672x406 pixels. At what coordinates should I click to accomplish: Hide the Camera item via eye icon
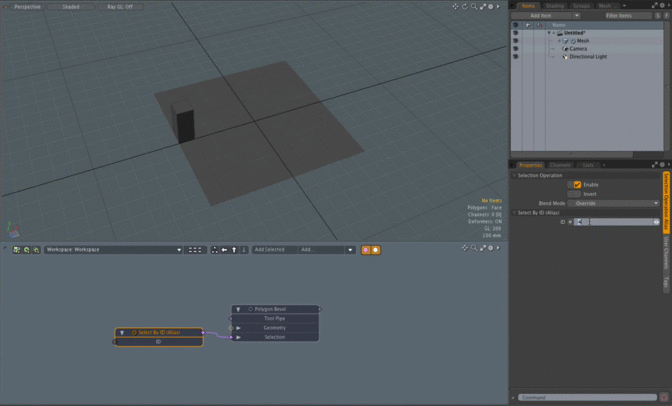(516, 49)
